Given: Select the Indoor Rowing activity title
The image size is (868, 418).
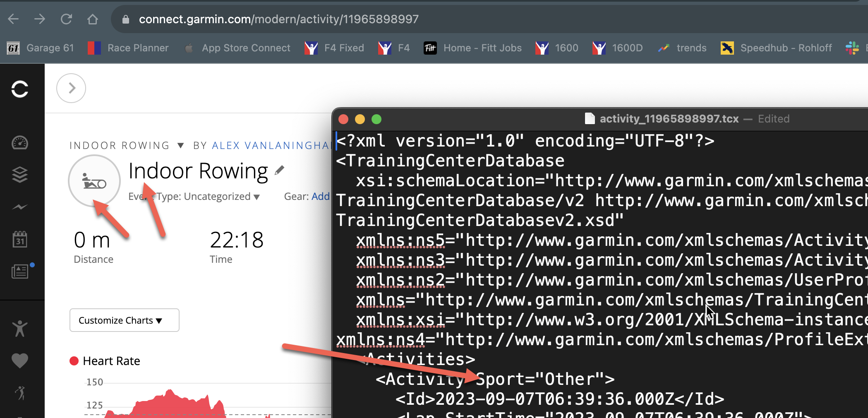Looking at the screenshot, I should (x=198, y=171).
